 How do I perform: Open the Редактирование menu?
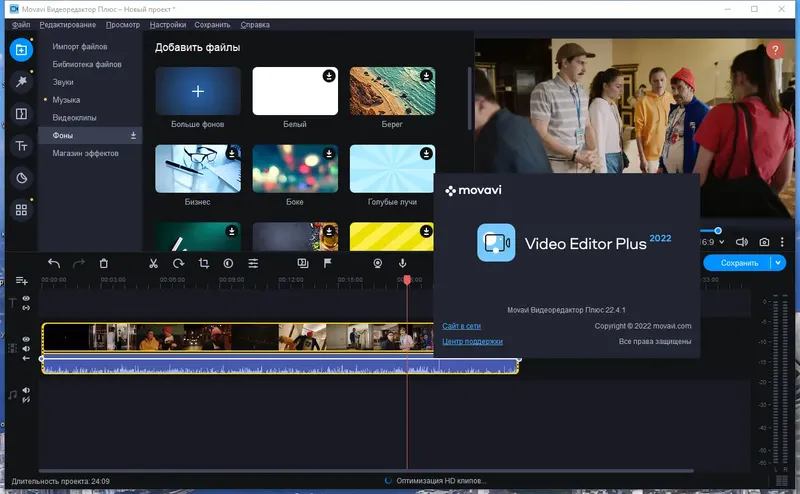68,24
